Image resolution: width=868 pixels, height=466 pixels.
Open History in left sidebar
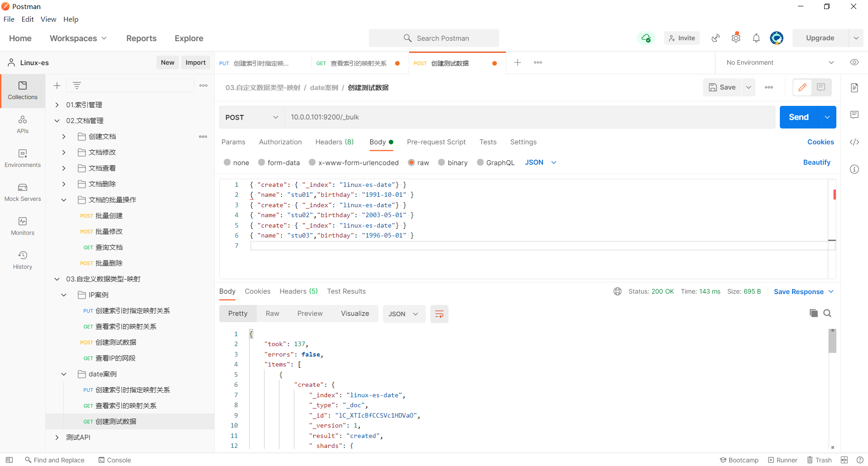[x=23, y=260]
